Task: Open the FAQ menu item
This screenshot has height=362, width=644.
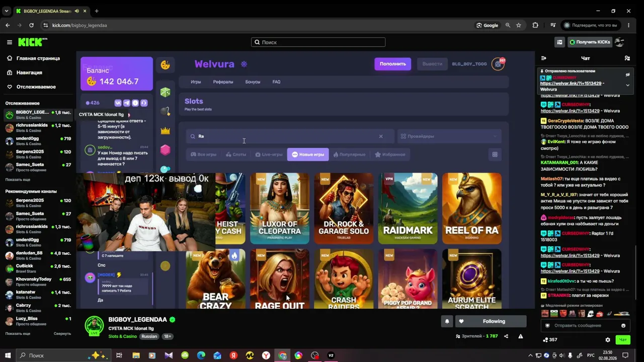Action: 276,82
